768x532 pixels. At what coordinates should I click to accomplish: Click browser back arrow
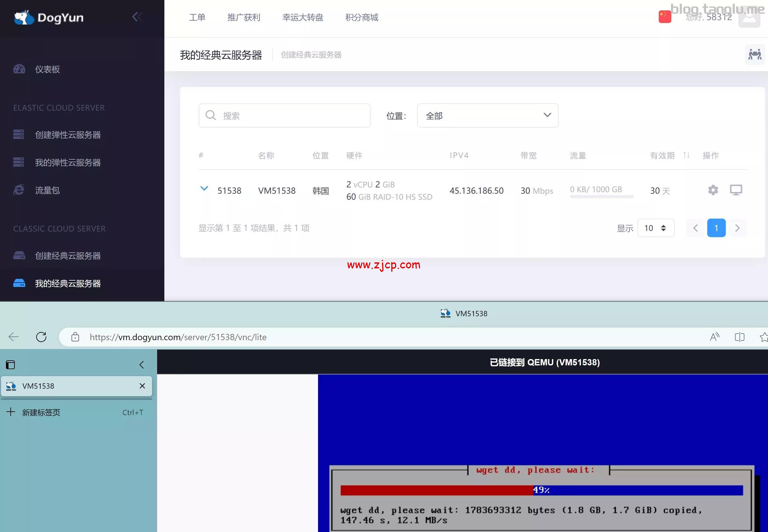point(13,337)
